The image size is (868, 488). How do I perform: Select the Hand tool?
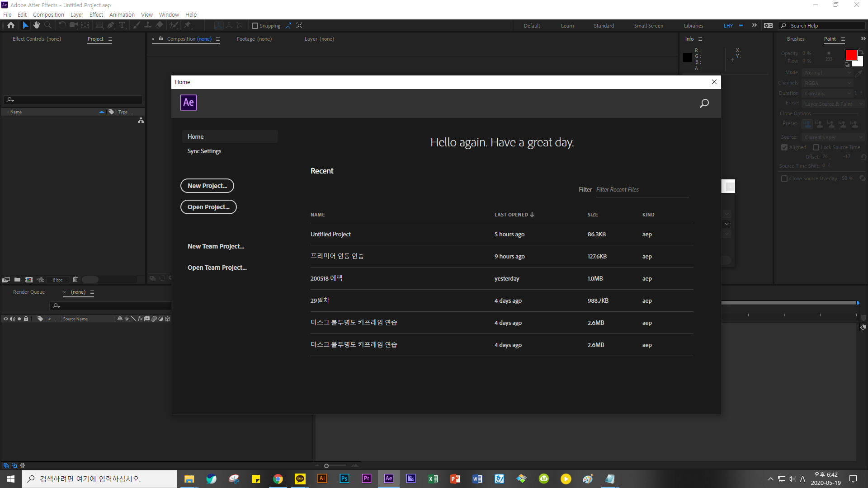click(37, 25)
